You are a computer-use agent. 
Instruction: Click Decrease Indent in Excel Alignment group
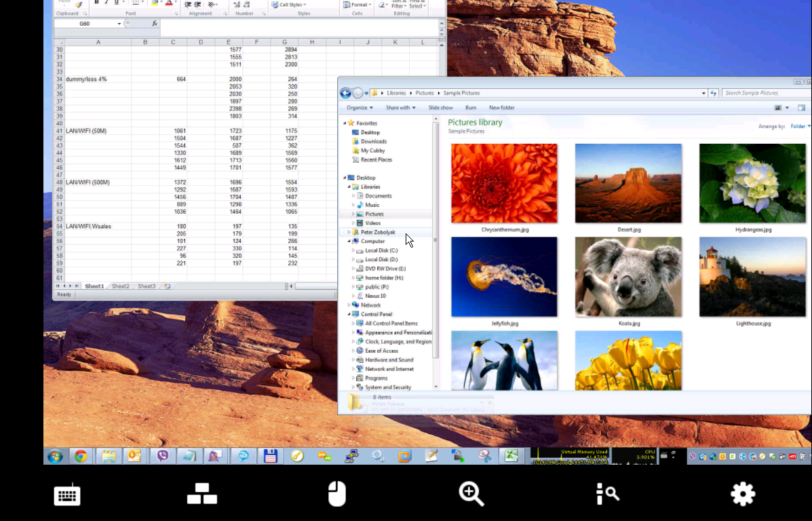click(187, 4)
